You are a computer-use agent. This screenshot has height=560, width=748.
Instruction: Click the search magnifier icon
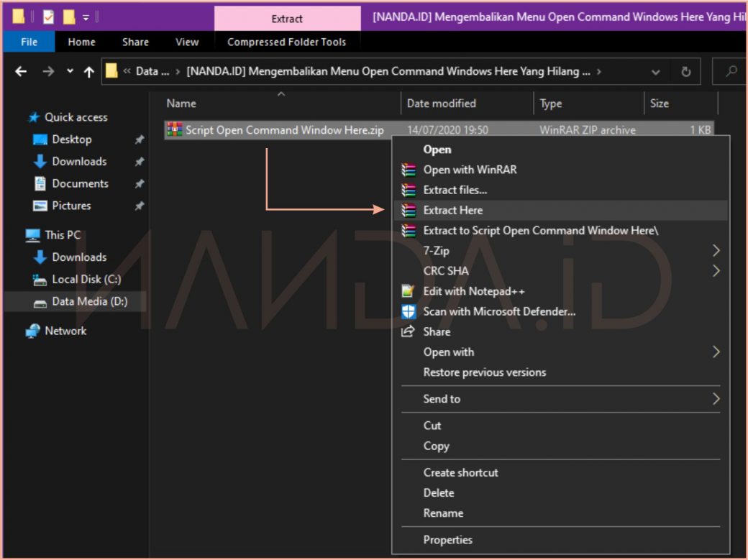[x=731, y=72]
